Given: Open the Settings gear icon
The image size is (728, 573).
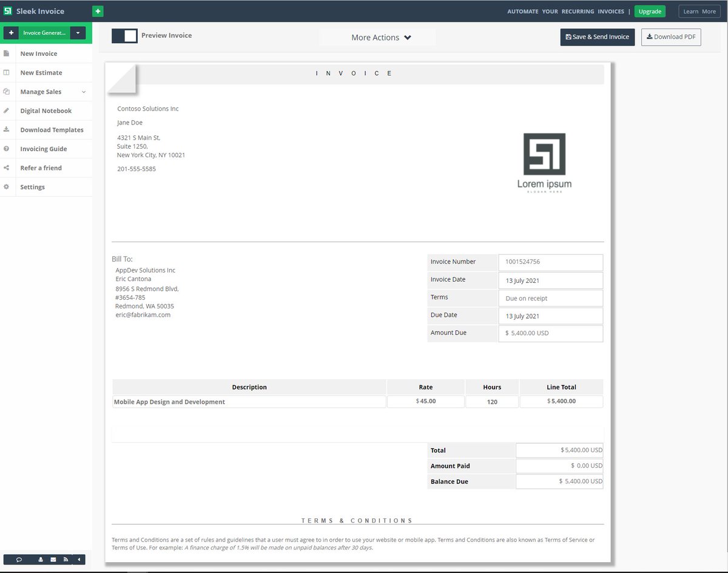Looking at the screenshot, I should [7, 187].
